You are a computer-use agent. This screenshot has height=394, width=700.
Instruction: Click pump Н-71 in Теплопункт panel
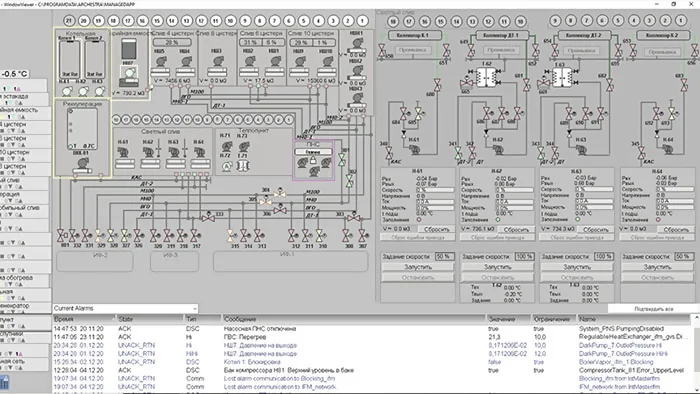pos(227,146)
